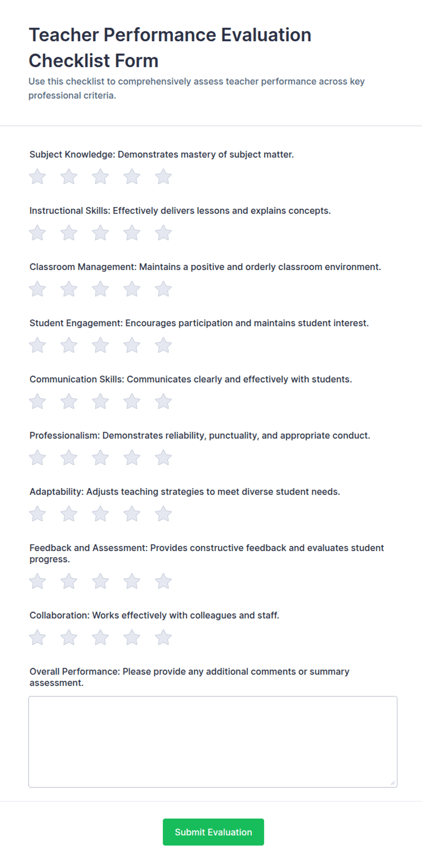The height and width of the screenshot is (868, 422).
Task: Click the Submit Evaluation button
Action: [x=213, y=832]
